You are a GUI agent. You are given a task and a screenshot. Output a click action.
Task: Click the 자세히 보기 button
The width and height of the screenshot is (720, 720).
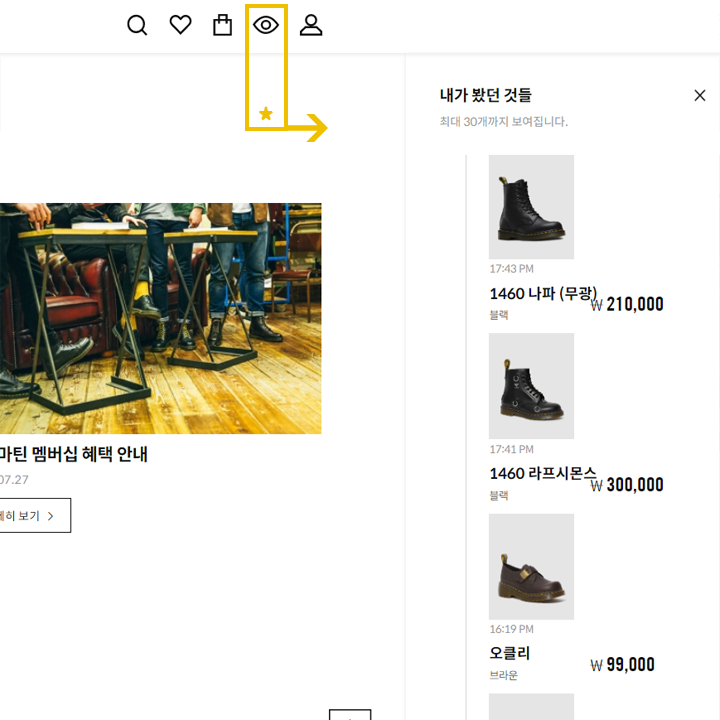(x=35, y=516)
